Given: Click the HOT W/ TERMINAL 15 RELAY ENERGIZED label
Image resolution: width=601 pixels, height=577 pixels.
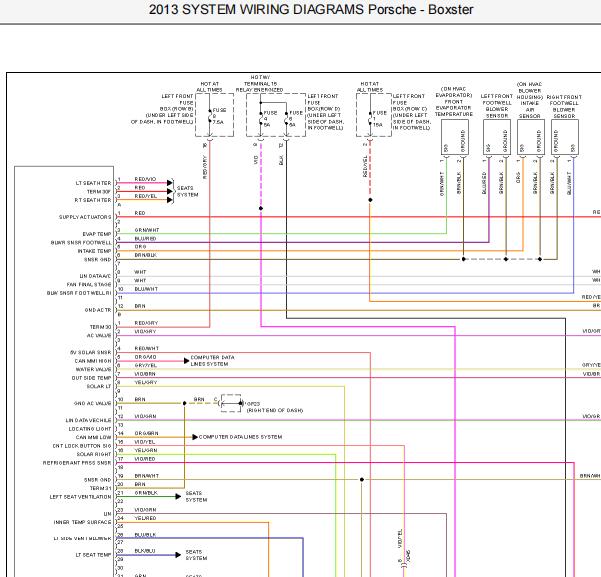Looking at the screenshot, I should click(259, 84).
